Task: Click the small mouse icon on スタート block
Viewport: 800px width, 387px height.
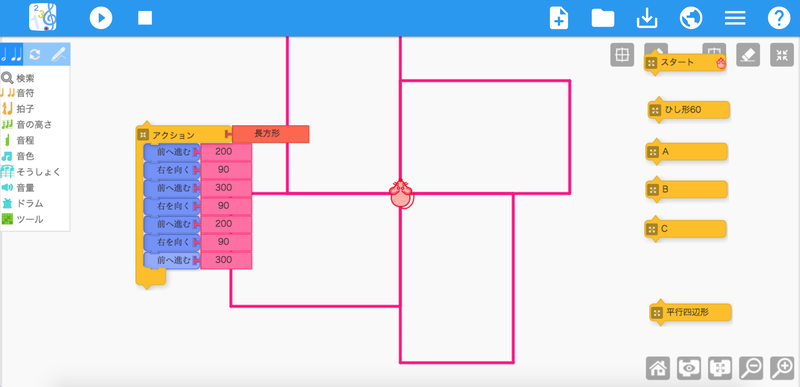Action: click(720, 63)
